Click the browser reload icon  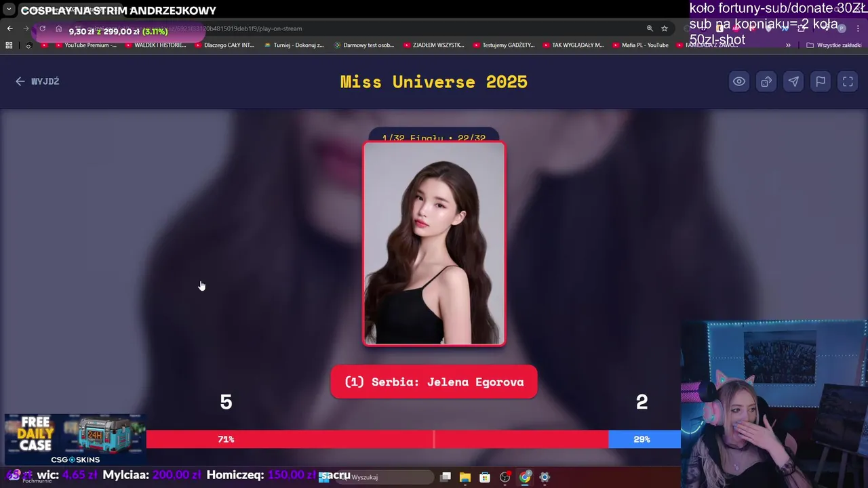click(42, 28)
